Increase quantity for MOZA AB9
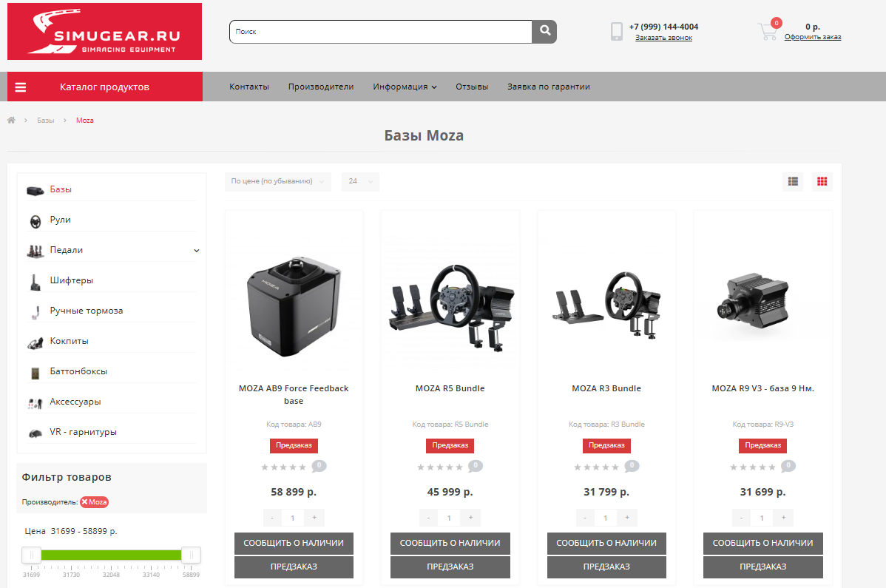Image resolution: width=886 pixels, height=588 pixels. 314,518
